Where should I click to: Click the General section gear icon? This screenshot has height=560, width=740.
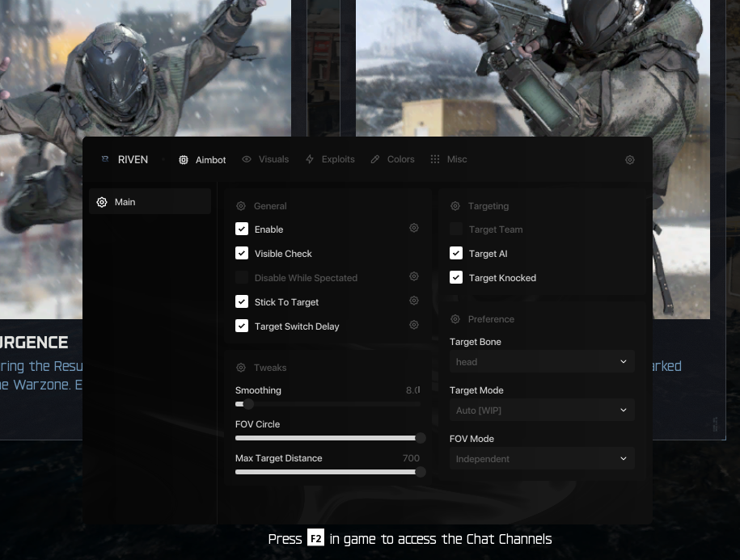241,206
